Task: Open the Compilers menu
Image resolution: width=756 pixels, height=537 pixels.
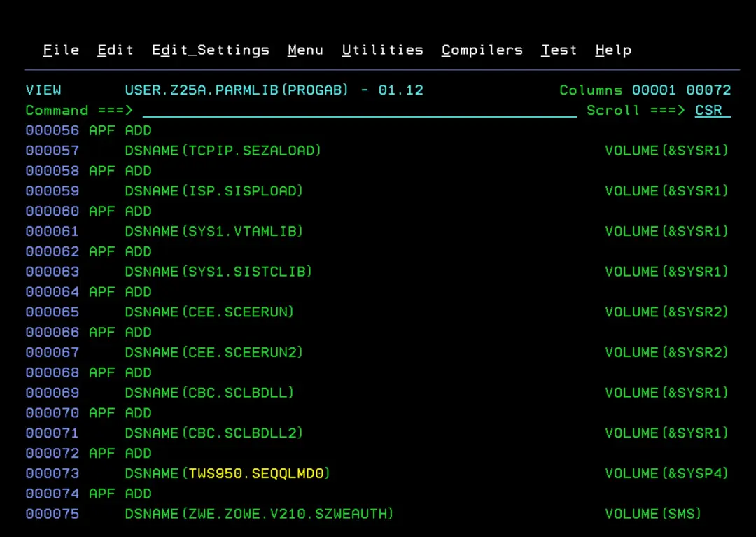Action: point(482,50)
